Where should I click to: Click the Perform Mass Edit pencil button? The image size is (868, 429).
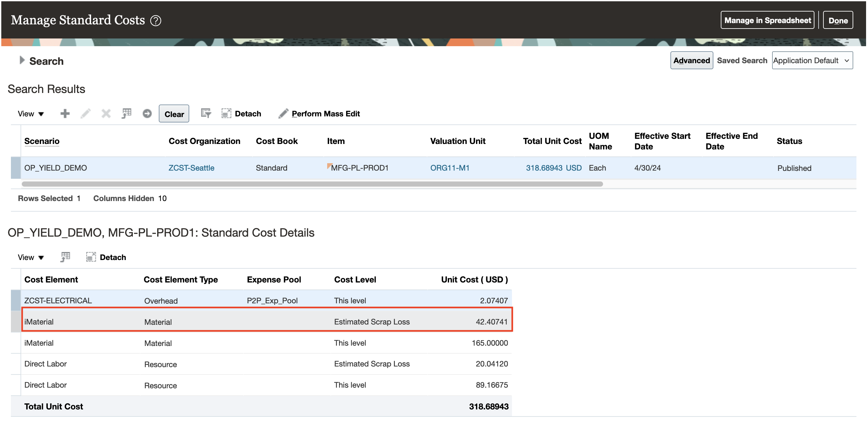click(x=319, y=114)
